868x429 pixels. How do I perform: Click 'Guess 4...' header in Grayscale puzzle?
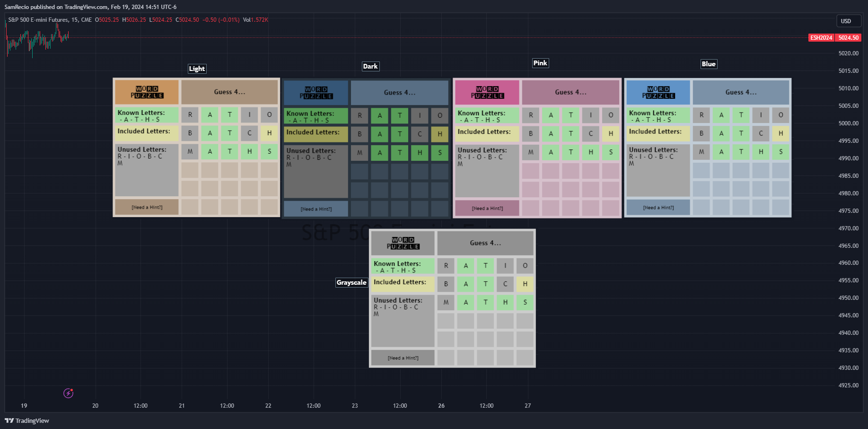click(x=485, y=243)
